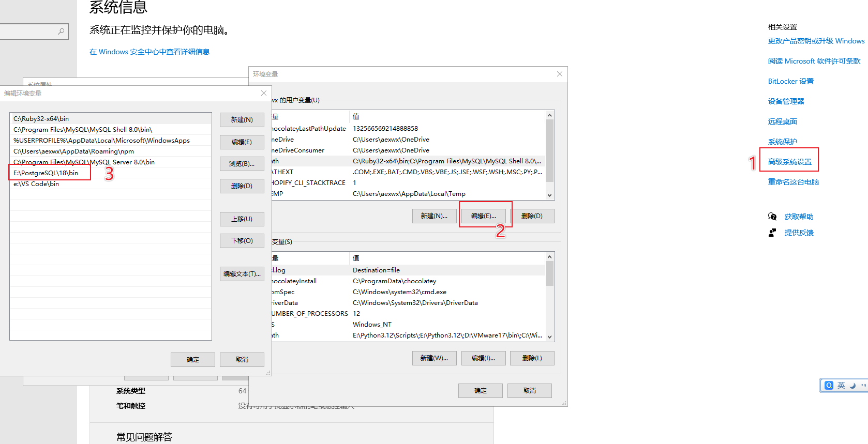This screenshot has width=868, height=444.
Task: Click Delete button in edit path dialog
Action: (x=242, y=186)
